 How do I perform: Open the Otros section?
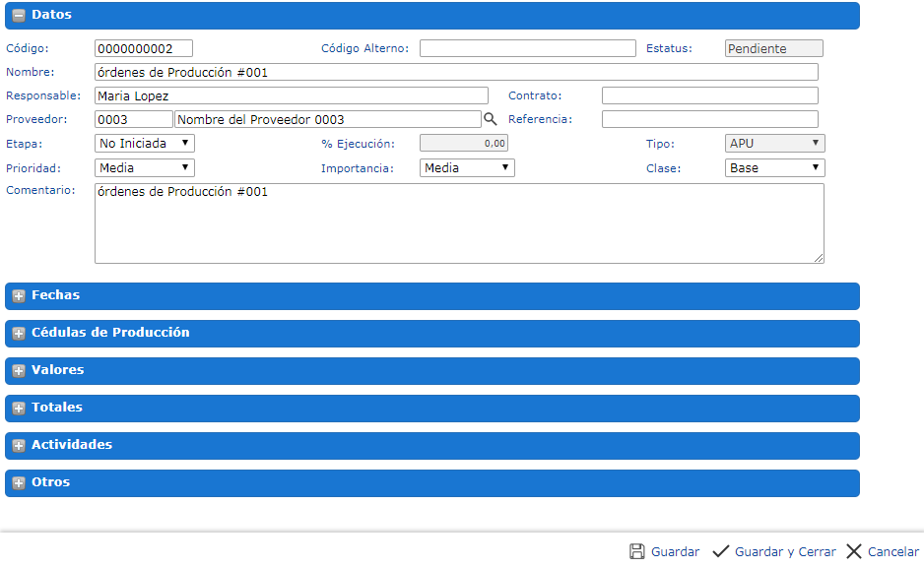18,483
